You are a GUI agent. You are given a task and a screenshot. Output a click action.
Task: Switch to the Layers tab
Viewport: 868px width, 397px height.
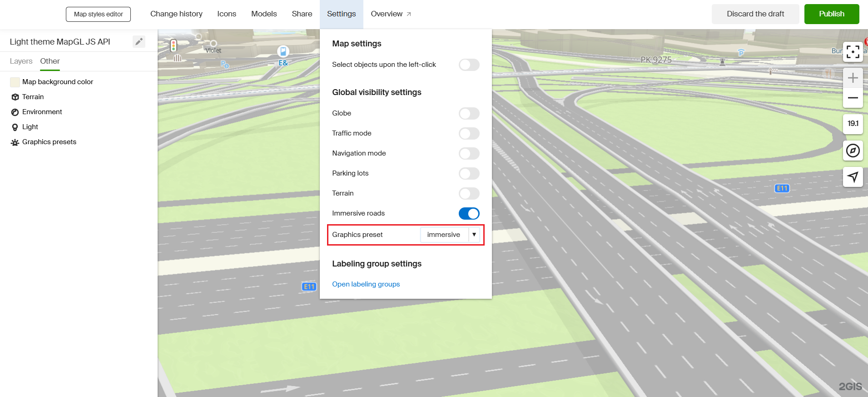(x=21, y=61)
